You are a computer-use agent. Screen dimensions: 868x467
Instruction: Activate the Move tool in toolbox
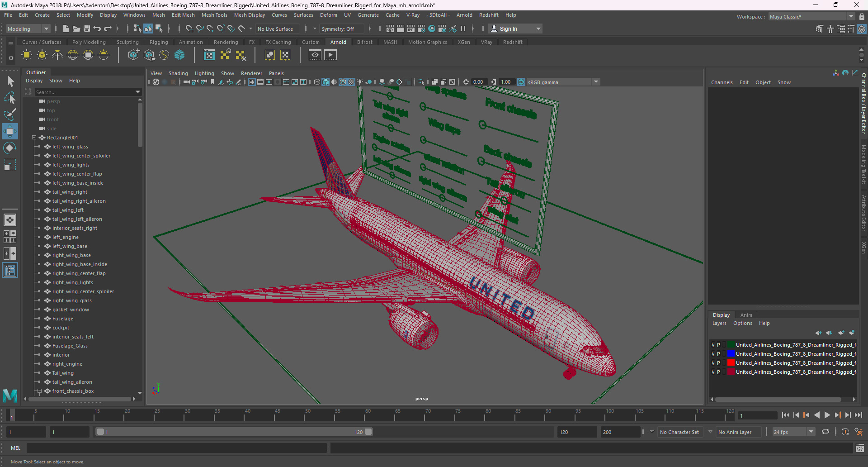click(10, 131)
